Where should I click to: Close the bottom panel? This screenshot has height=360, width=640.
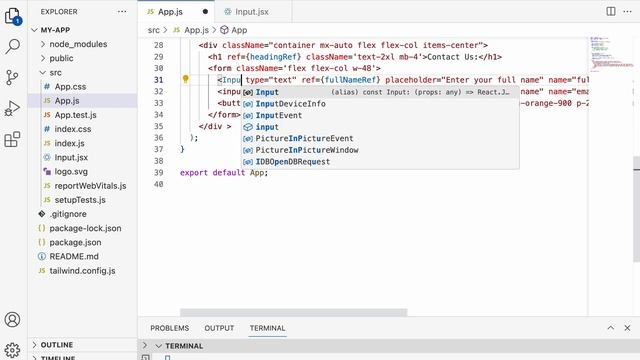tap(627, 328)
